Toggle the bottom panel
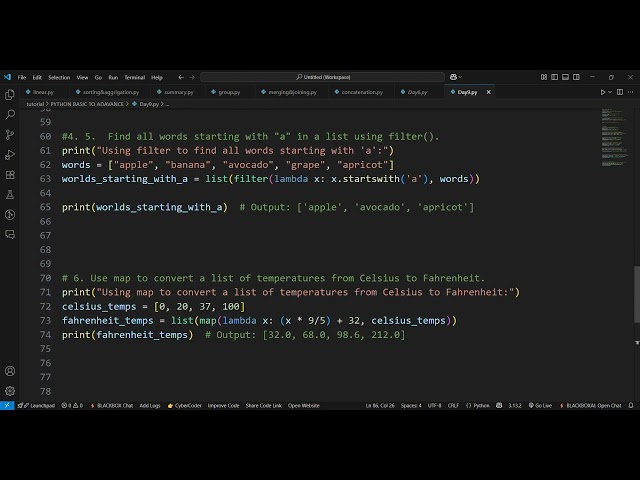 [565, 77]
